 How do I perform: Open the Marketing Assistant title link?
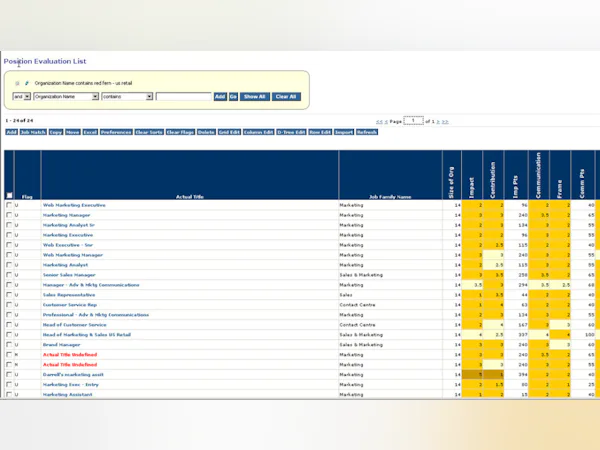[x=68, y=394]
